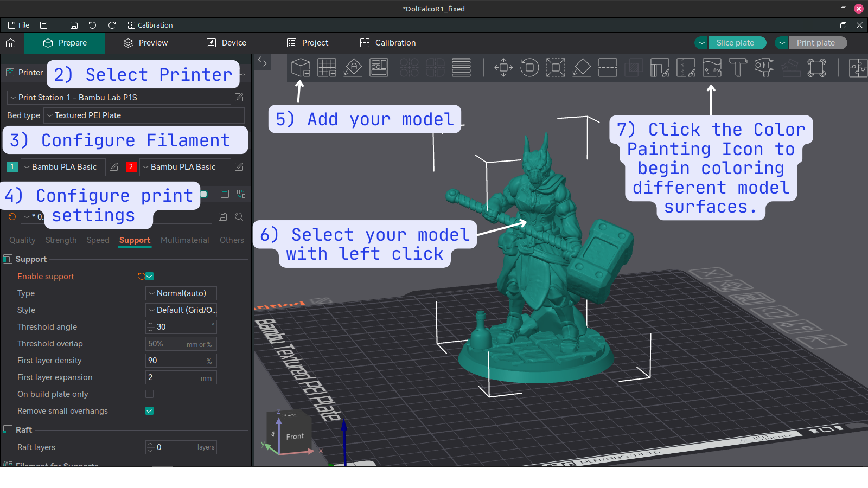Open the support Type dropdown
868x488 pixels.
(x=181, y=293)
